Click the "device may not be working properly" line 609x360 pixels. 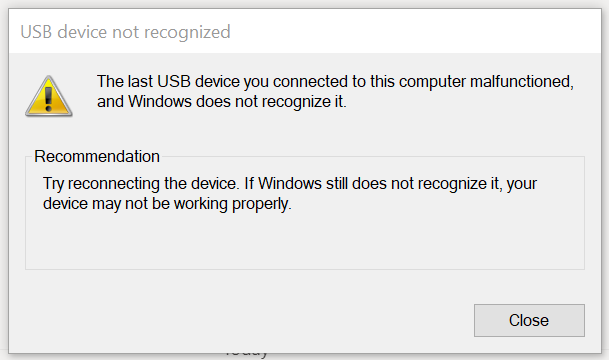tap(167, 203)
